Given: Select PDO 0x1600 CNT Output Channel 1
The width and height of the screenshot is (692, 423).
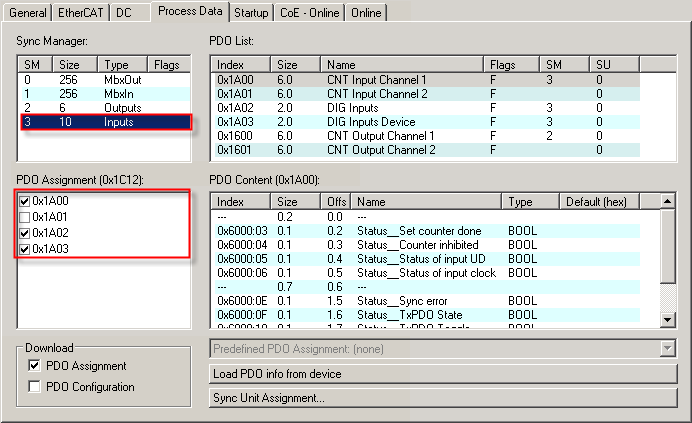Looking at the screenshot, I should click(x=426, y=136).
